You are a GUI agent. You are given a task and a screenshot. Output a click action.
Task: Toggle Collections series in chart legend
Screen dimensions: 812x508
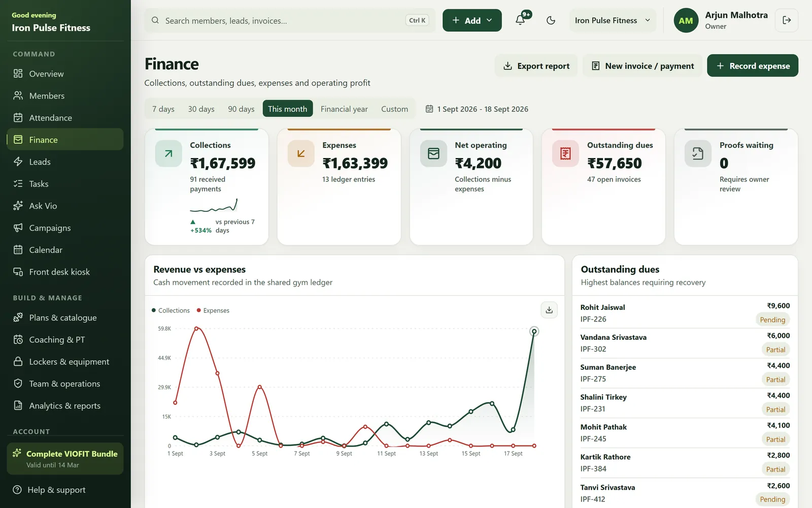tap(171, 310)
